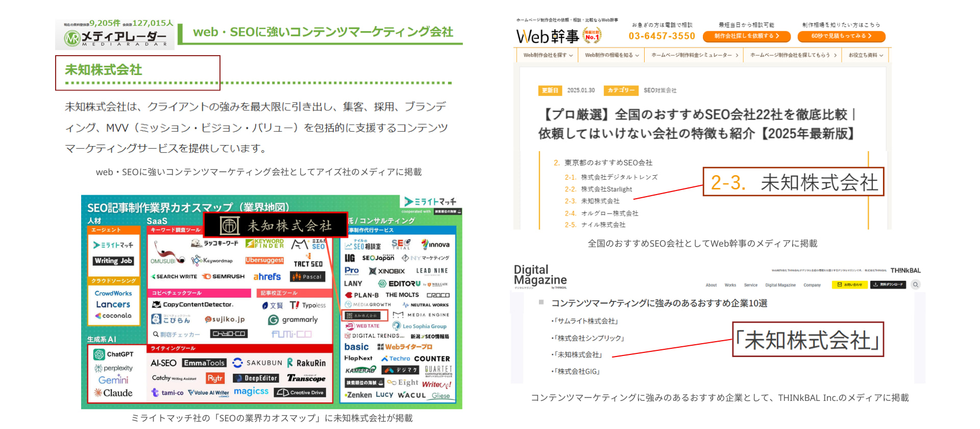Click the ChatGPT logo in chaos map
Screen dimensions: 980x429
[113, 354]
